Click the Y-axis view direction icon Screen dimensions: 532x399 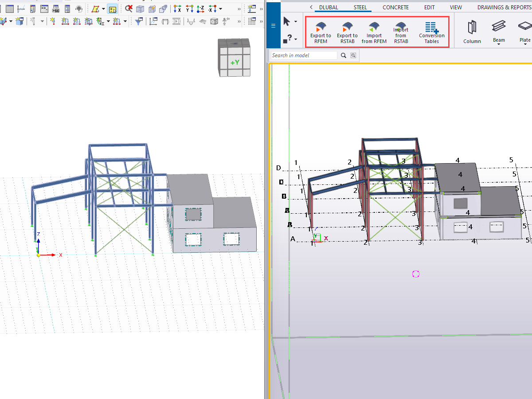[188, 8]
